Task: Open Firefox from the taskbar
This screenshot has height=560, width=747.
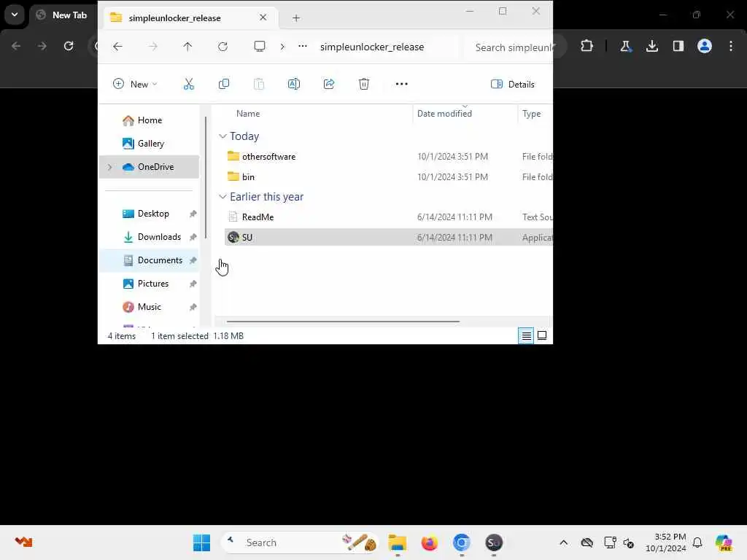Action: [429, 542]
